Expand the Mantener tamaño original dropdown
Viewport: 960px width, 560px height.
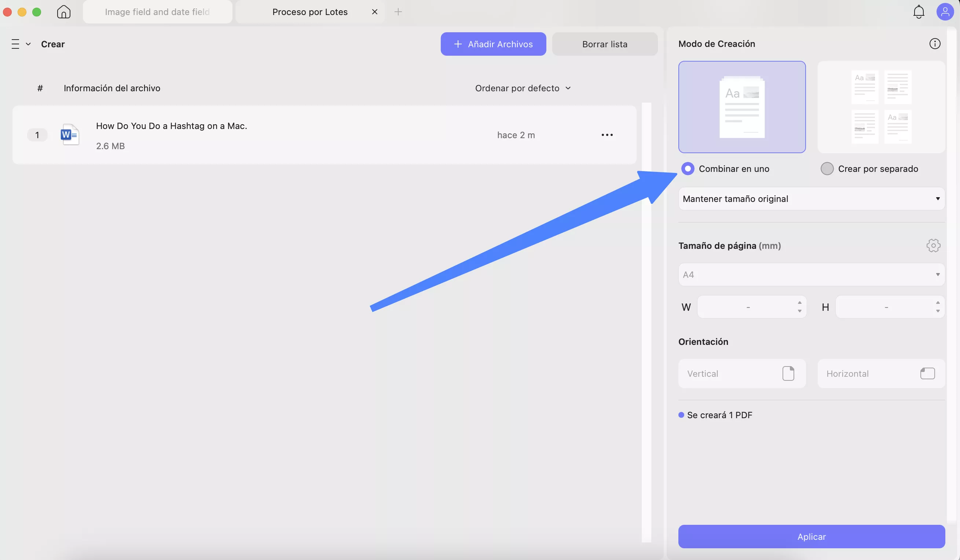pos(811,199)
